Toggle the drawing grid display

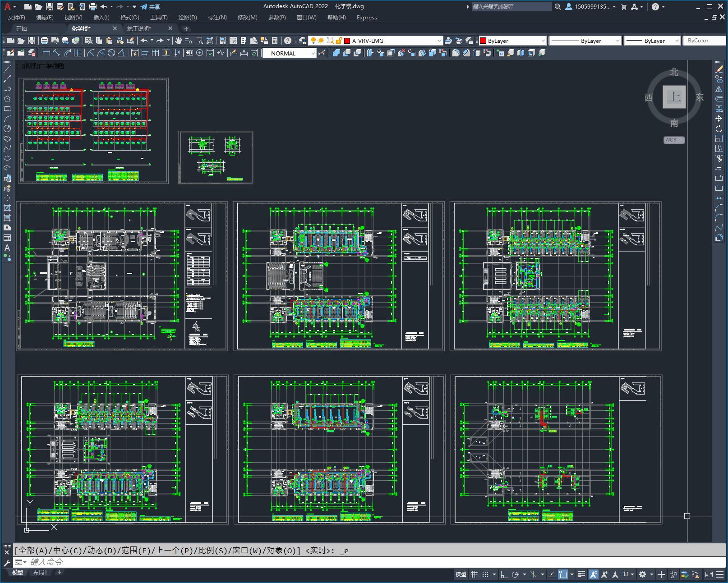point(475,574)
